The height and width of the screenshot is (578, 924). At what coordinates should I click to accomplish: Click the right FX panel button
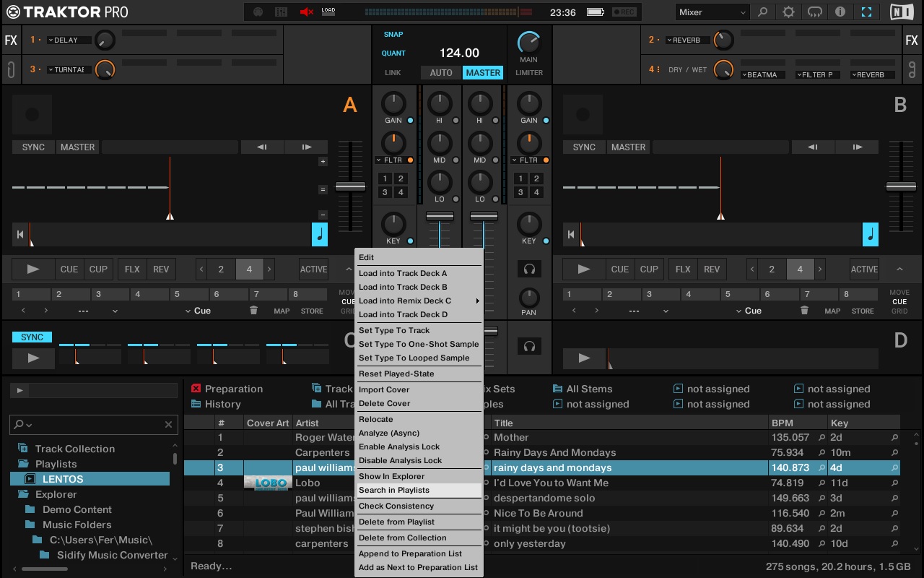click(912, 40)
